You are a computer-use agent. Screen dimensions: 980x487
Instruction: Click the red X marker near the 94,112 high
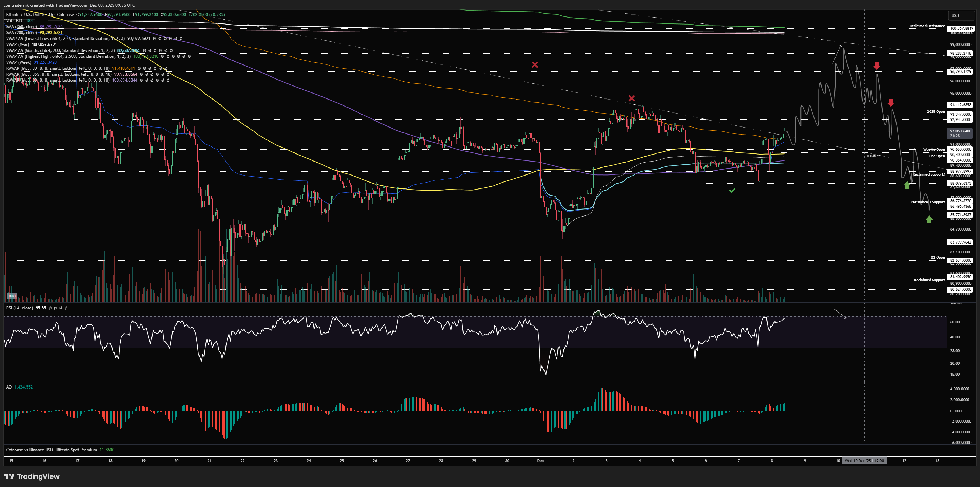(631, 98)
